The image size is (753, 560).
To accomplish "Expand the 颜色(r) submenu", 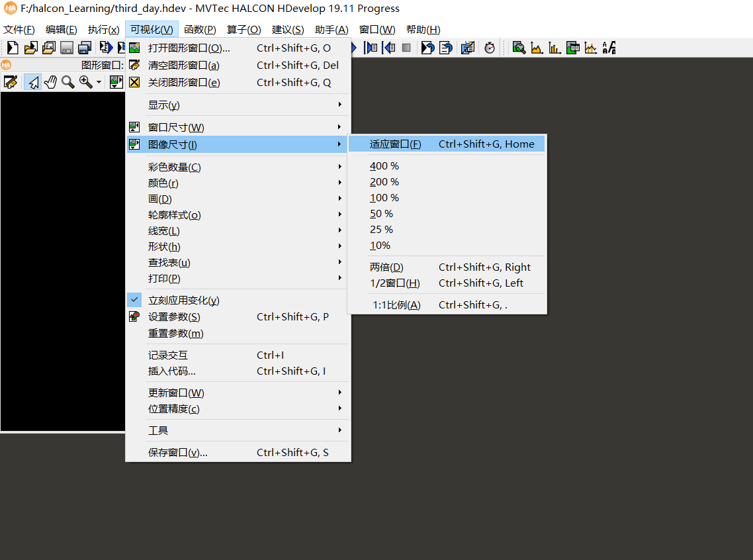I will point(238,183).
